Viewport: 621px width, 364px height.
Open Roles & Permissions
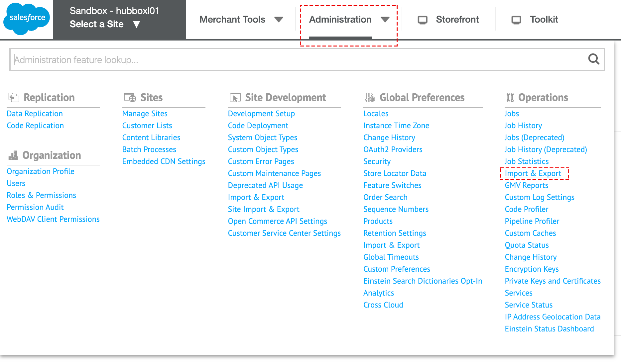(x=41, y=195)
